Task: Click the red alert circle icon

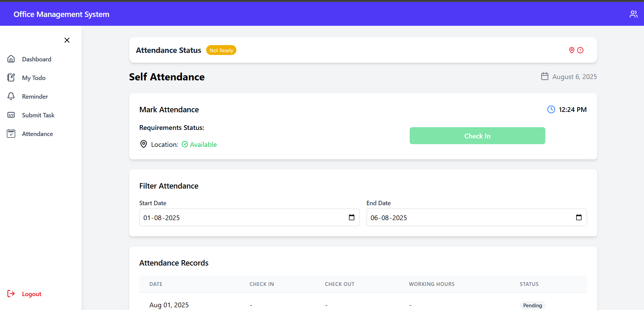Action: 580,50
